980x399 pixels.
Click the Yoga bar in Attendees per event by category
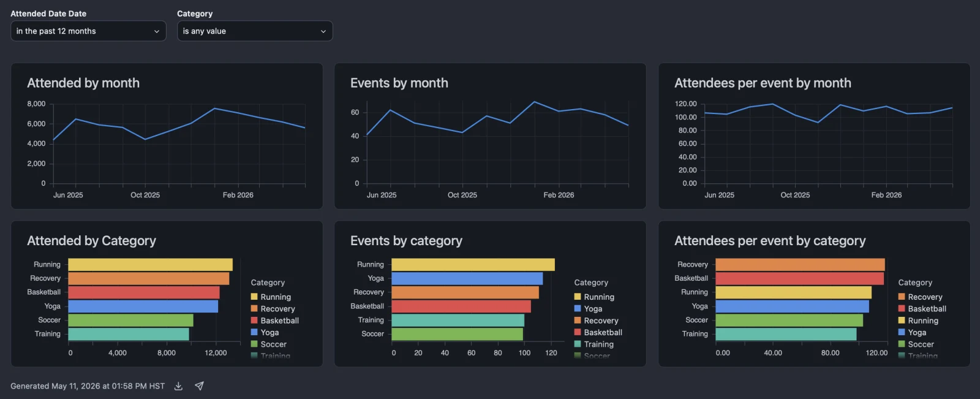(x=793, y=306)
